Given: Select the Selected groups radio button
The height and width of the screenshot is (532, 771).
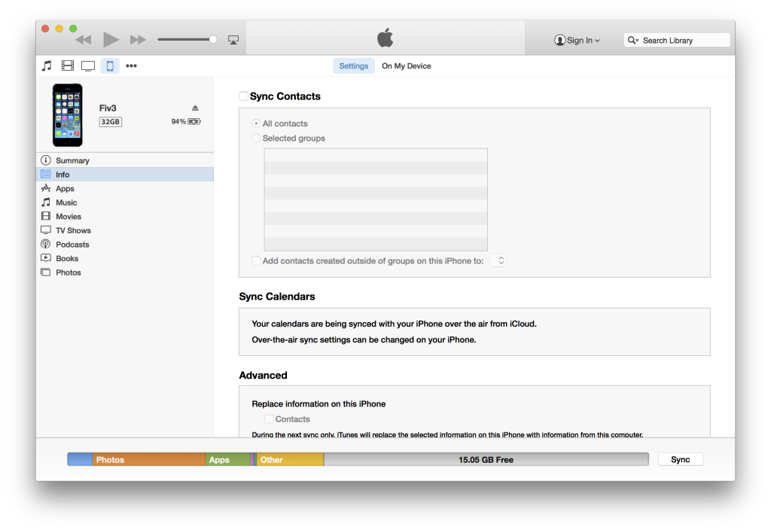Looking at the screenshot, I should pos(256,138).
